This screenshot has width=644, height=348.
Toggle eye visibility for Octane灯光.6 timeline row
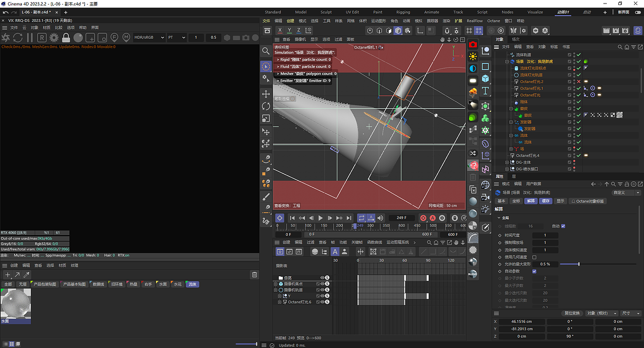coord(323,302)
